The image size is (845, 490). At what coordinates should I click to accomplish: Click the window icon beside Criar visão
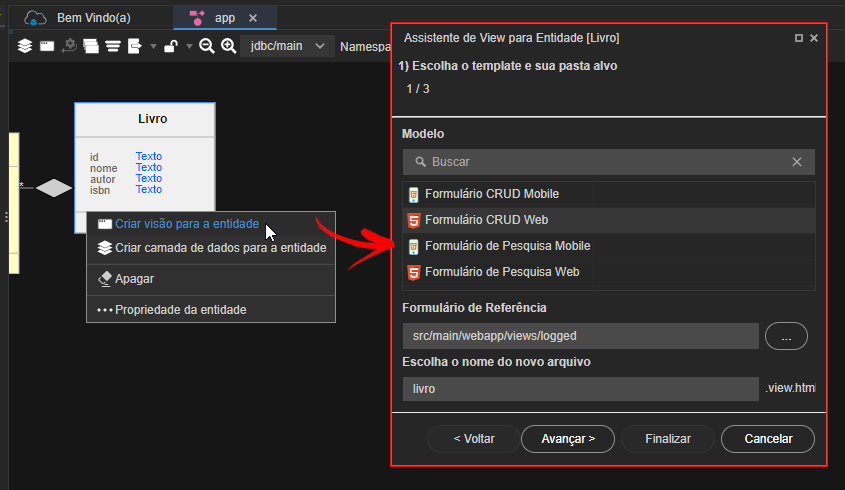click(x=105, y=224)
